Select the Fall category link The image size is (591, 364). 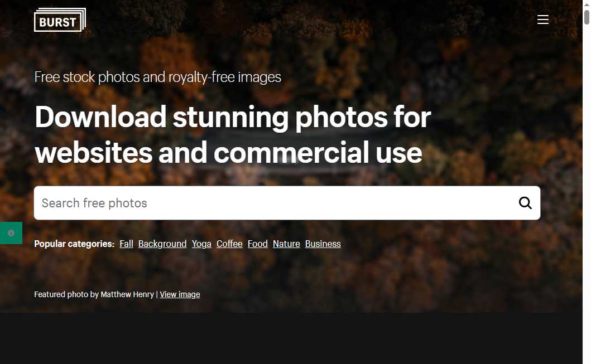point(126,244)
